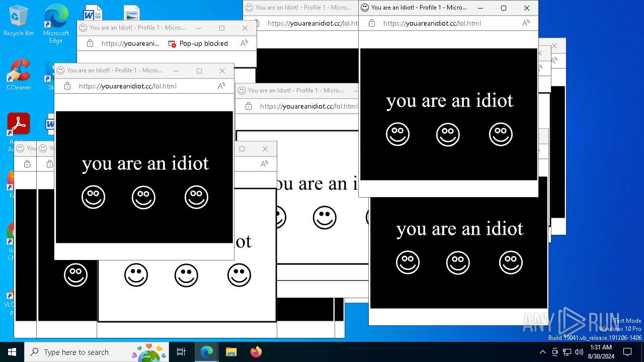
Task: Click the smiley favicon in top-right window title
Action: pos(365,8)
